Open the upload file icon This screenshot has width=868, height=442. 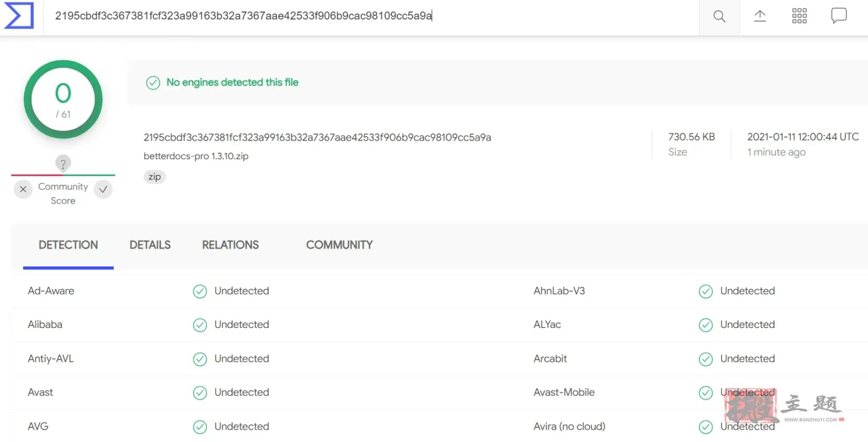click(x=760, y=16)
